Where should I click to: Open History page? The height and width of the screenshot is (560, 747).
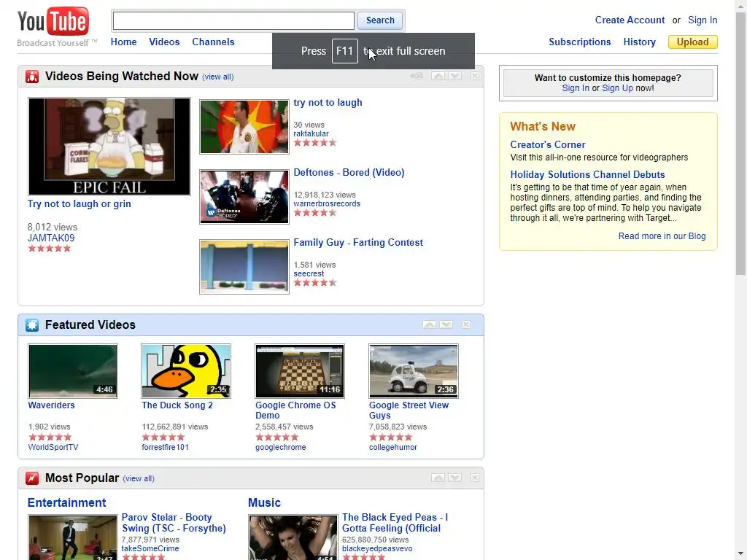[x=639, y=42]
